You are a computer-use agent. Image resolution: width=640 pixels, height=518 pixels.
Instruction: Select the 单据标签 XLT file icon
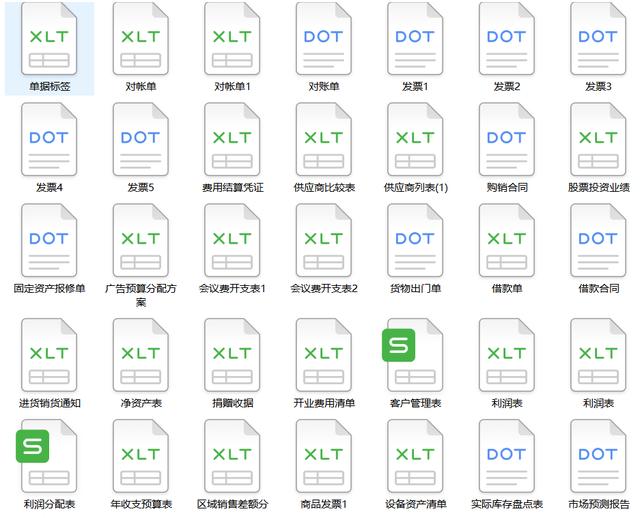[x=49, y=39]
